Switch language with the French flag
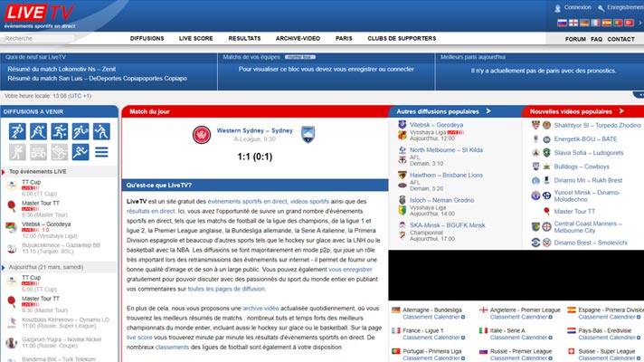 595,23
